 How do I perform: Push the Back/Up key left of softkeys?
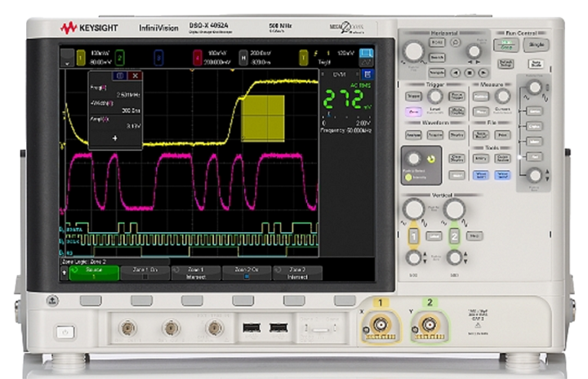[52, 301]
